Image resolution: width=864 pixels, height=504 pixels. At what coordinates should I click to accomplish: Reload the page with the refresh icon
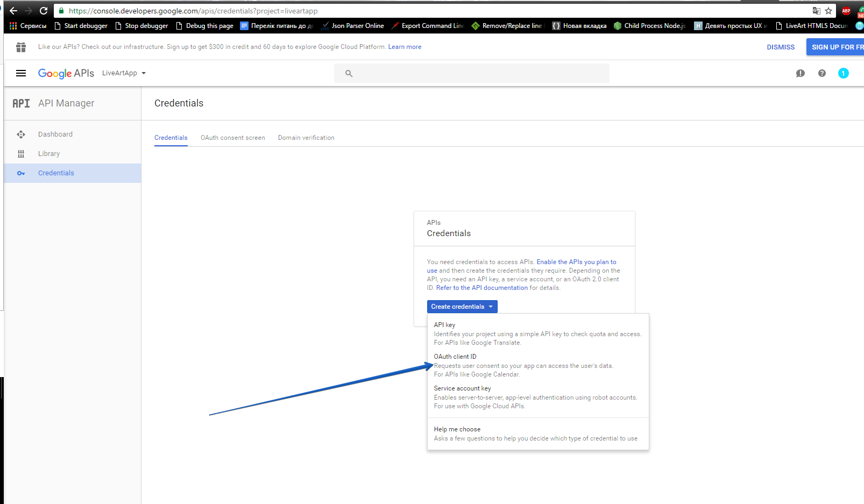tap(44, 11)
